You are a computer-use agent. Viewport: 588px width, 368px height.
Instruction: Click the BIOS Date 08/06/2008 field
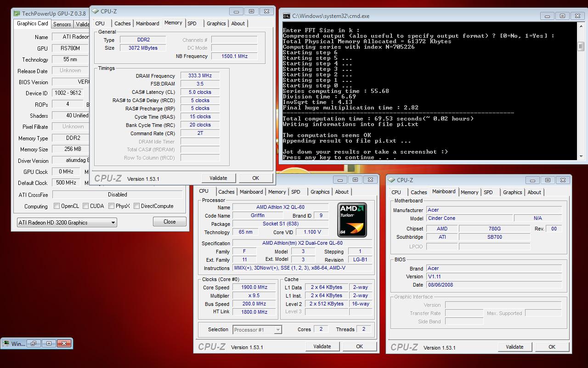[x=494, y=285]
